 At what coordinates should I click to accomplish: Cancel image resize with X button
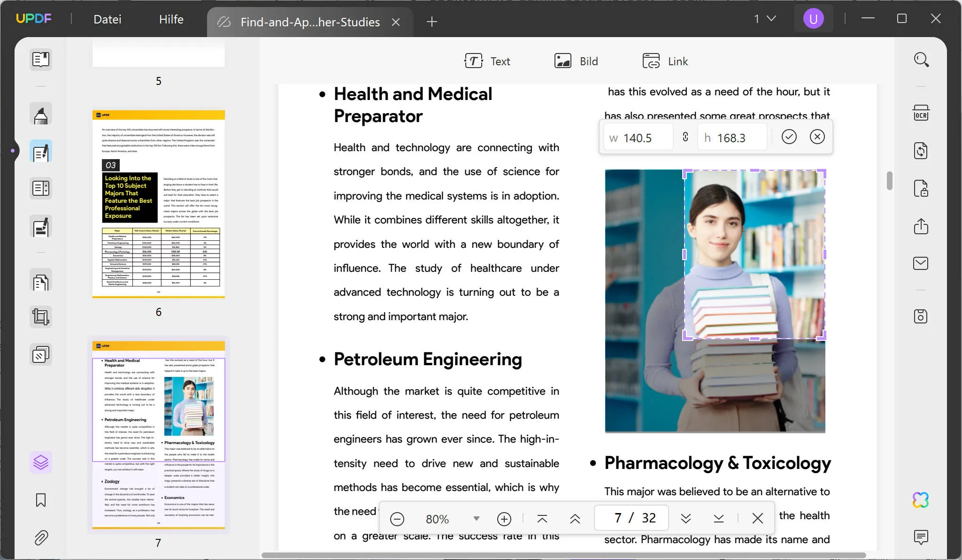[x=816, y=137]
